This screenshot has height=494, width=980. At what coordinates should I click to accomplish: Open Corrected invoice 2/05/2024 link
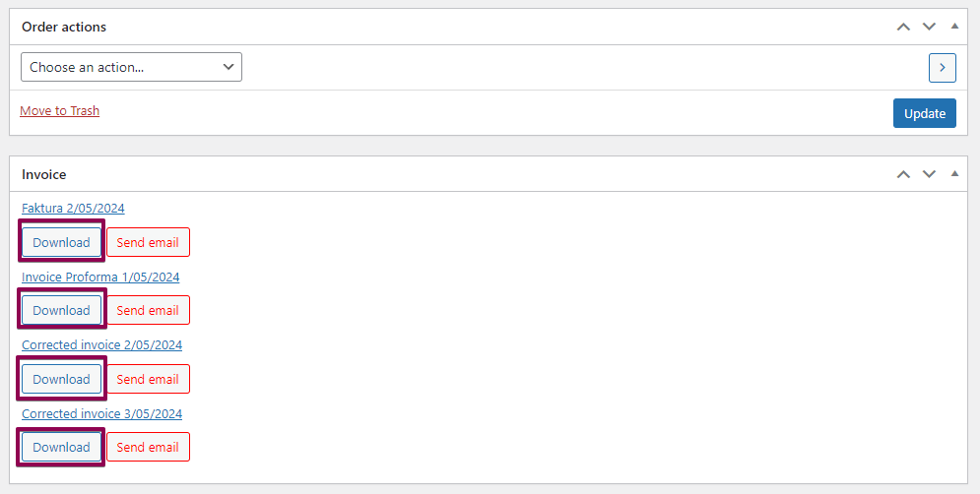101,344
